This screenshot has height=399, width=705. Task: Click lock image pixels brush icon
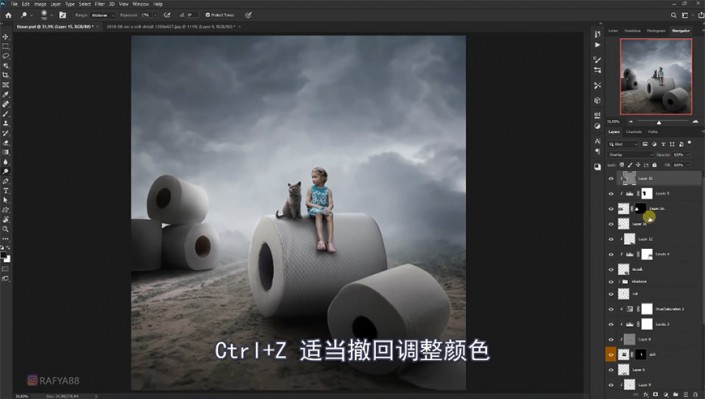coord(630,165)
